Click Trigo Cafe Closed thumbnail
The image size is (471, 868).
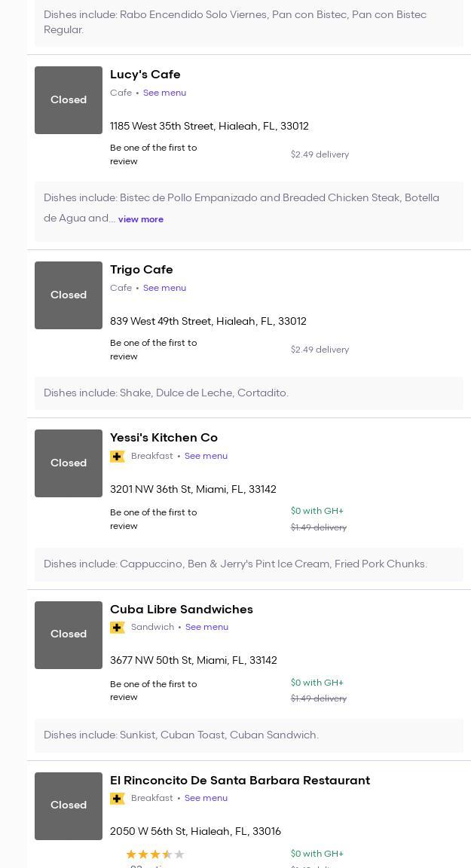[69, 295]
